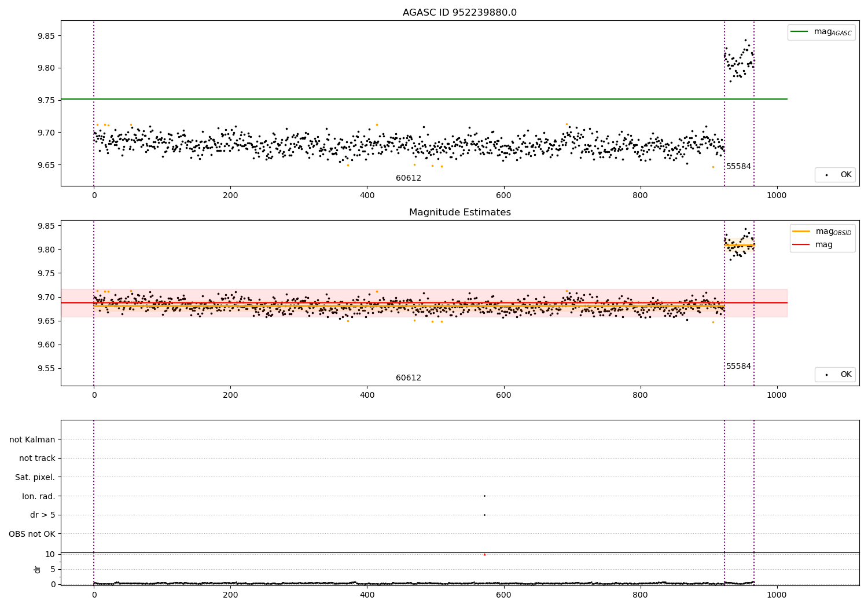Click the "OK" legend in the Magnitude Estimates plot
The width and height of the screenshot is (868, 608).
tap(835, 375)
